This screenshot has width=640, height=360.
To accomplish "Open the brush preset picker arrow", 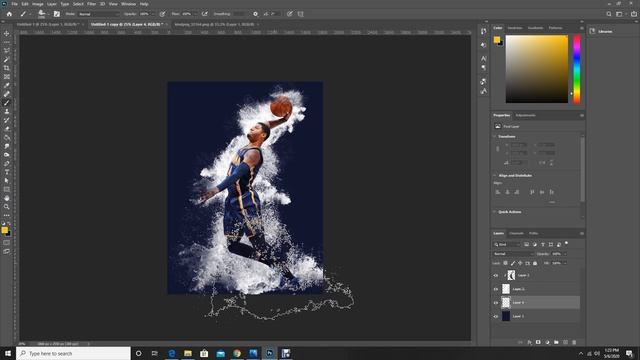I will click(x=48, y=14).
